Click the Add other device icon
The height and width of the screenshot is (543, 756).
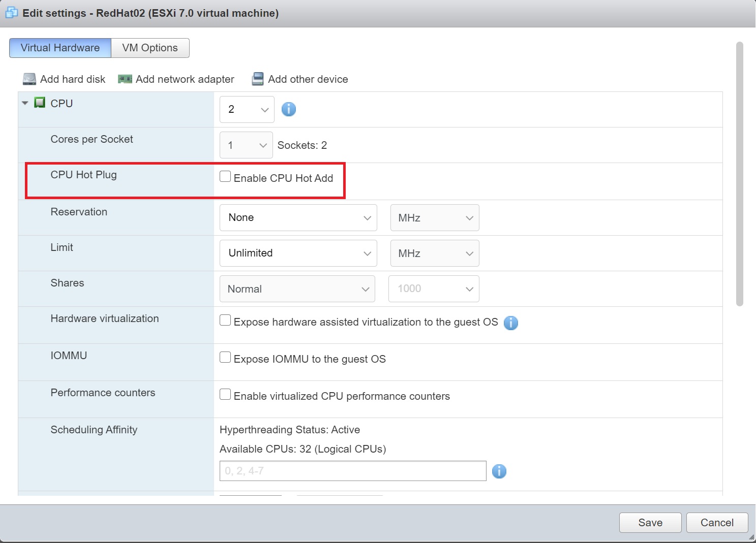pos(258,79)
